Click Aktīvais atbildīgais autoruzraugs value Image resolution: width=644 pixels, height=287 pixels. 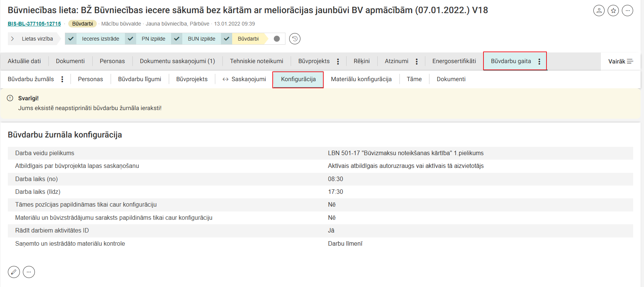coord(405,166)
